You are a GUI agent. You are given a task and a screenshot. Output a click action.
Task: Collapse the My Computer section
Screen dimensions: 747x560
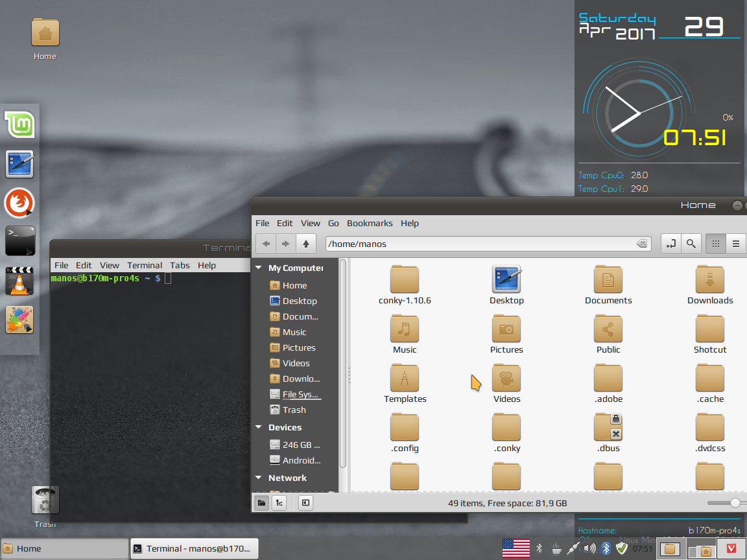259,268
